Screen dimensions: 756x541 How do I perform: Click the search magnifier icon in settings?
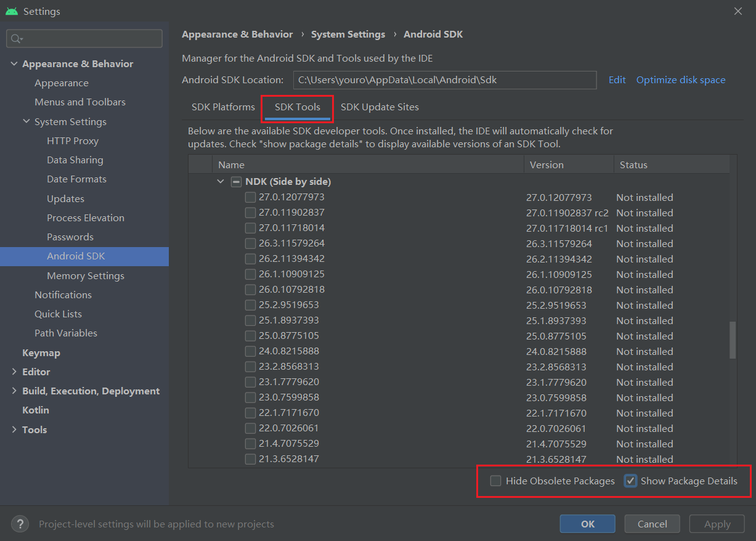click(16, 39)
